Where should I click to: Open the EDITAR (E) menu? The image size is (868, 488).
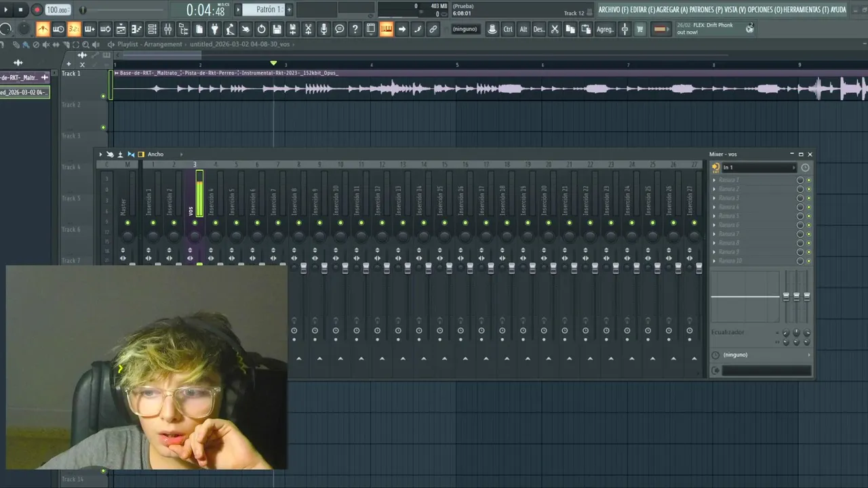pos(643,9)
